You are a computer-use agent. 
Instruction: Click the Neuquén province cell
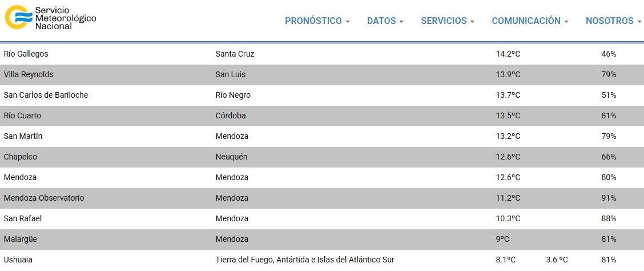(x=231, y=157)
